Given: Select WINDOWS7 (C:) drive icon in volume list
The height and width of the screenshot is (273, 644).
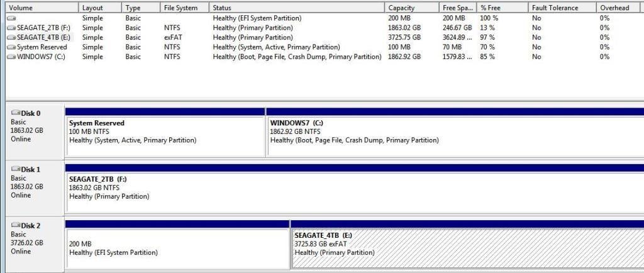Looking at the screenshot, I should pyautogui.click(x=11, y=57).
